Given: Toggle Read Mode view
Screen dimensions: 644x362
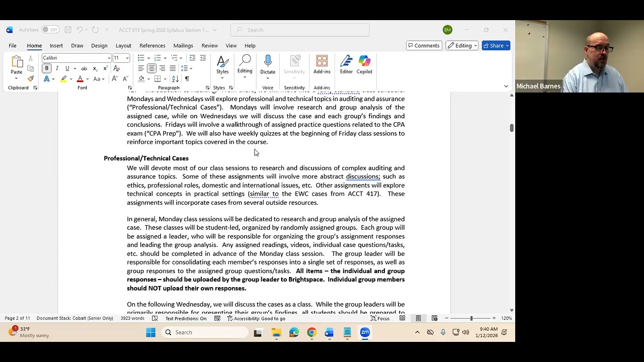Looking at the screenshot, I should point(403,318).
